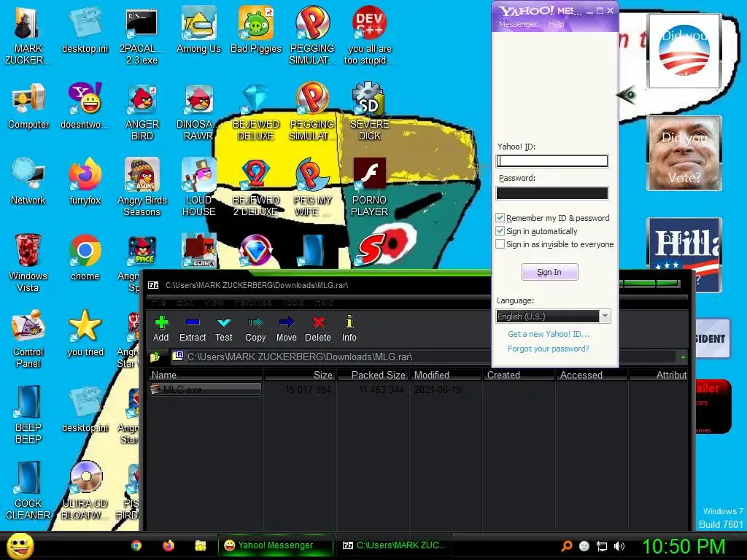747x560 pixels.
Task: Click the orange magnifier tray icon
Action: click(x=566, y=546)
